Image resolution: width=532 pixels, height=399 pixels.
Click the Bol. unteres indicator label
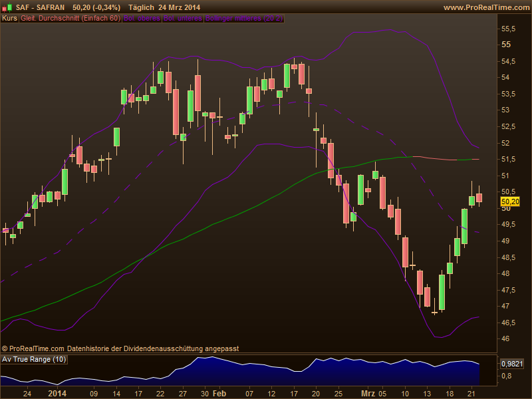(183, 19)
